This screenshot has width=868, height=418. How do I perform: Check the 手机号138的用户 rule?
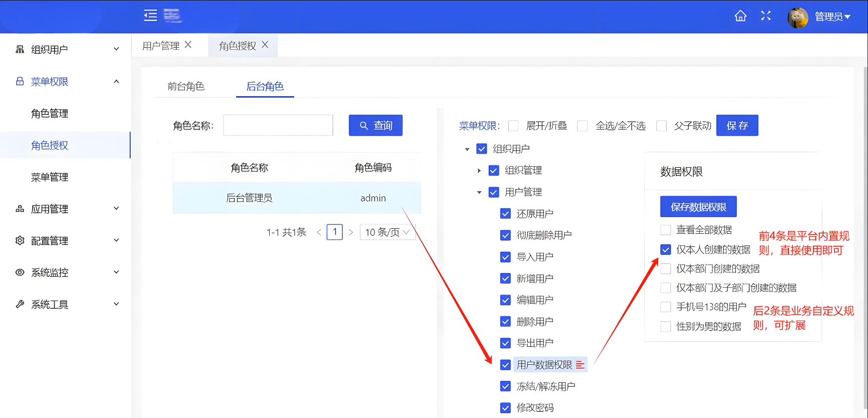pos(666,307)
